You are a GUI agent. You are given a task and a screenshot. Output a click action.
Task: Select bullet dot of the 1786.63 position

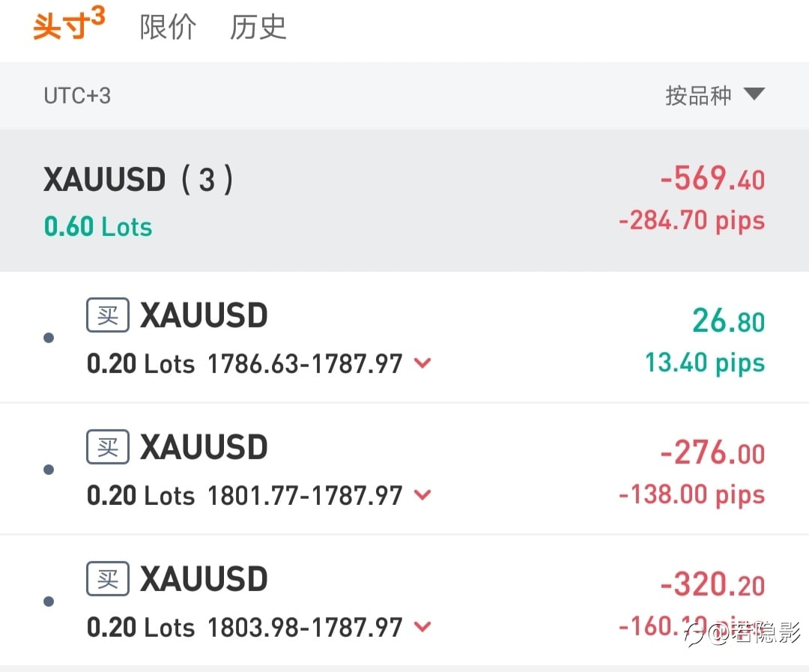pos(49,338)
